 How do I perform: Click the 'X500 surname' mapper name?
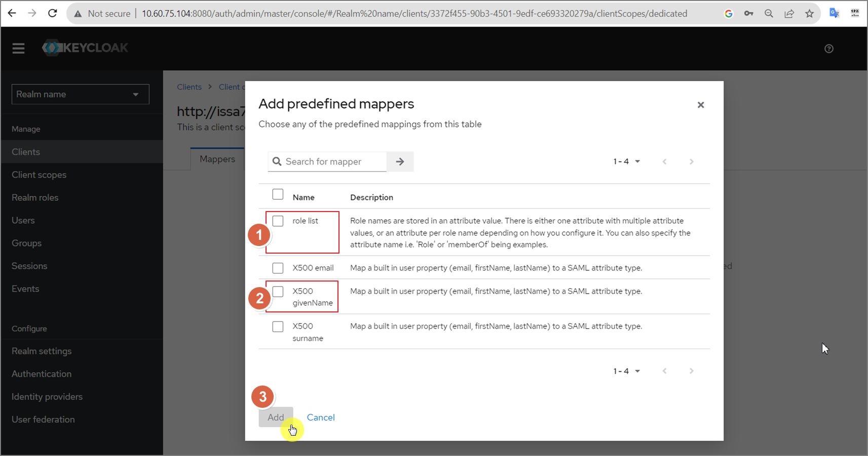click(x=308, y=332)
